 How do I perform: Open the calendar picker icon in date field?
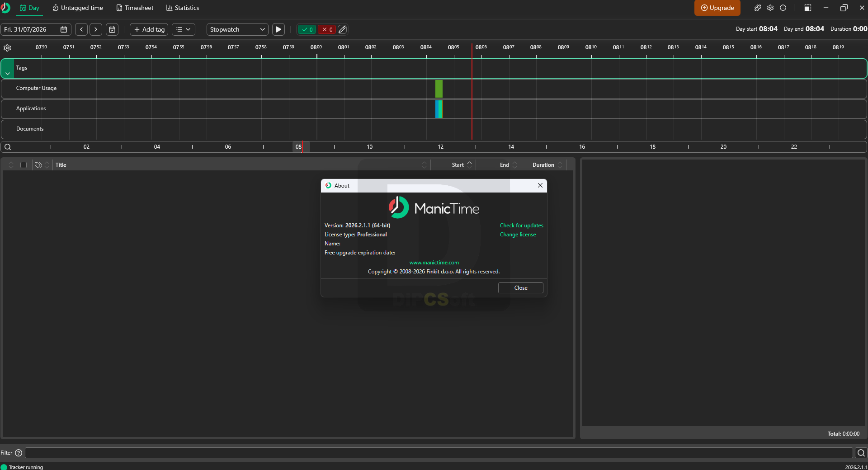pyautogui.click(x=64, y=29)
